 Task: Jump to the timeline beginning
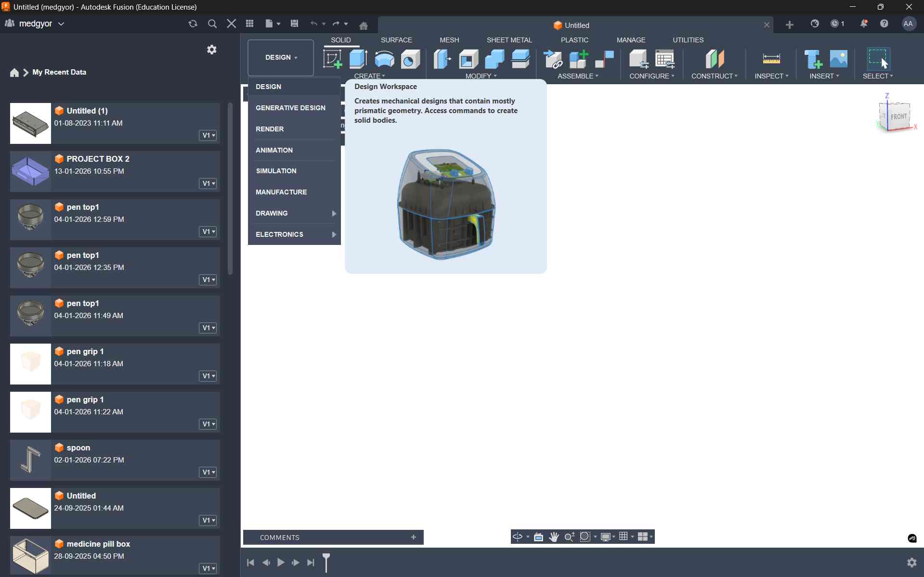(x=250, y=562)
